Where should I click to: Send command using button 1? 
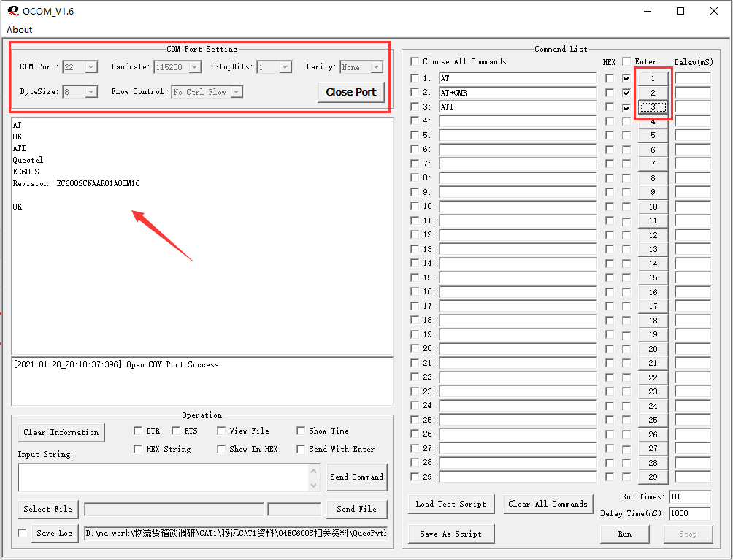tap(653, 79)
